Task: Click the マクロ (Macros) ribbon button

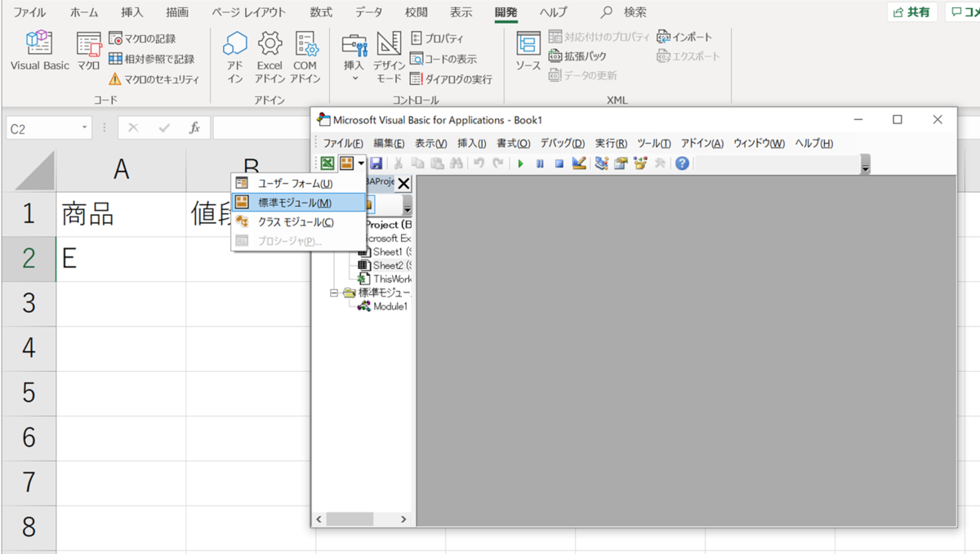Action: pos(88,51)
